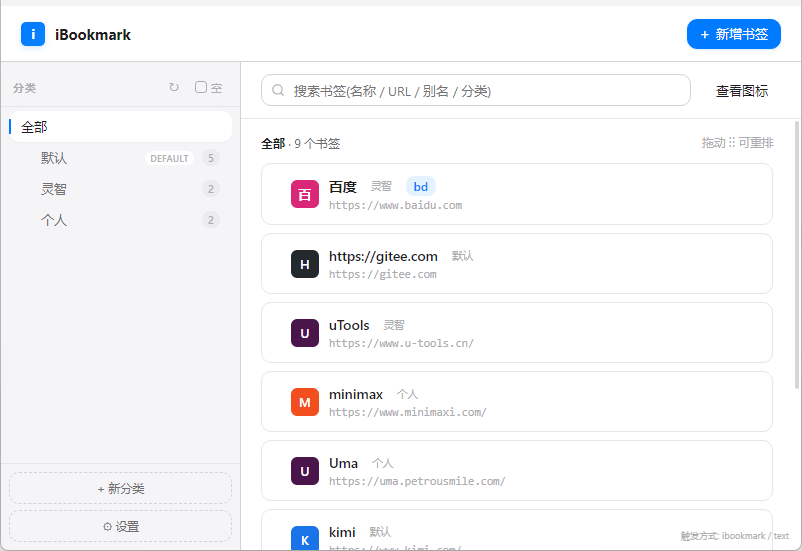
Task: Click the iBookmark logo icon
Action: coord(33,34)
